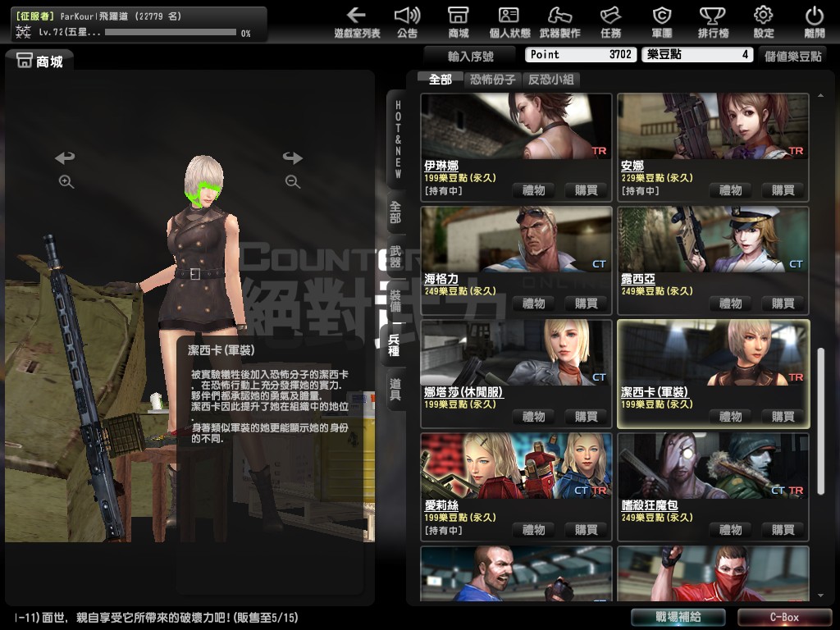The width and height of the screenshot is (840, 630).
Task: Click the level experience progress bar
Action: (171, 33)
